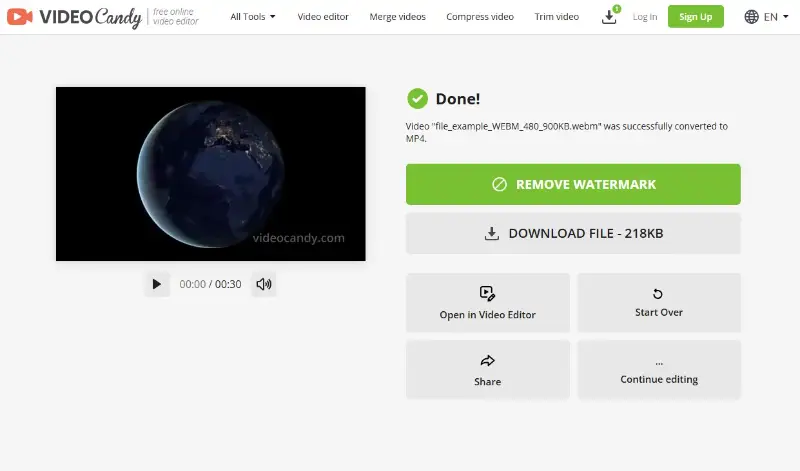Play the converted video

[x=156, y=284]
